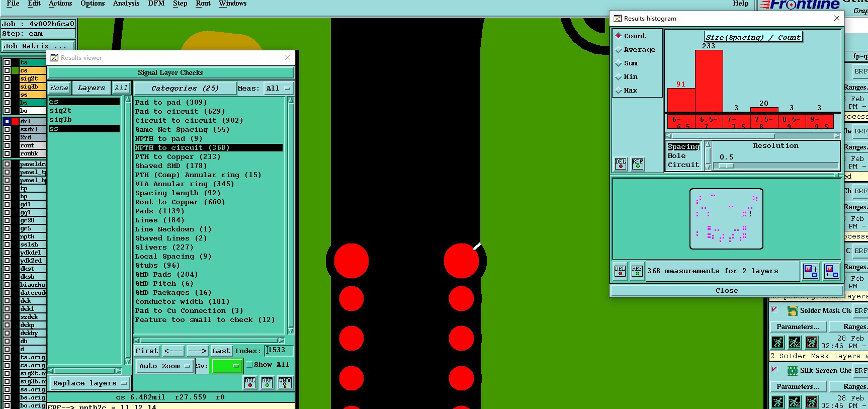
Task: Click the Index input field
Action: pos(278,351)
